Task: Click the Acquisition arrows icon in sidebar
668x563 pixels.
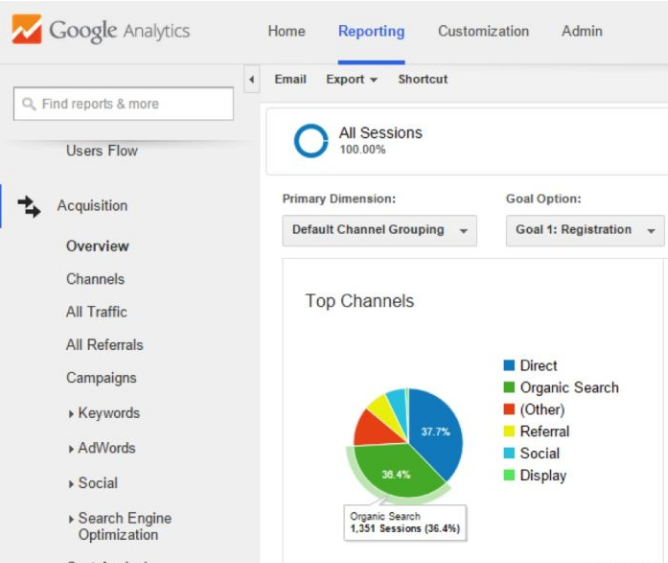Action: pos(29,207)
